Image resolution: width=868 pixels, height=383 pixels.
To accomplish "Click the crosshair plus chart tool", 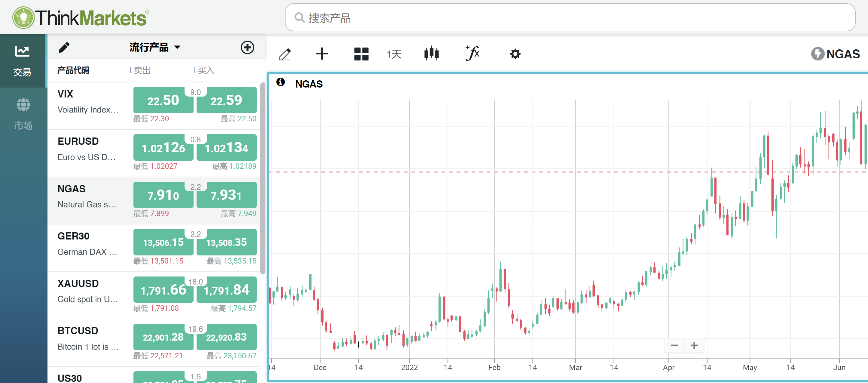I will coord(322,54).
